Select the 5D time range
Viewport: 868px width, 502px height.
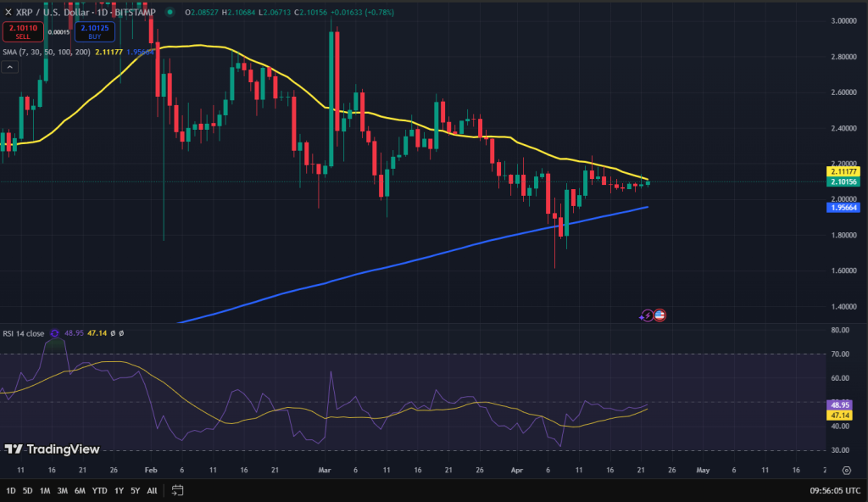(28, 490)
